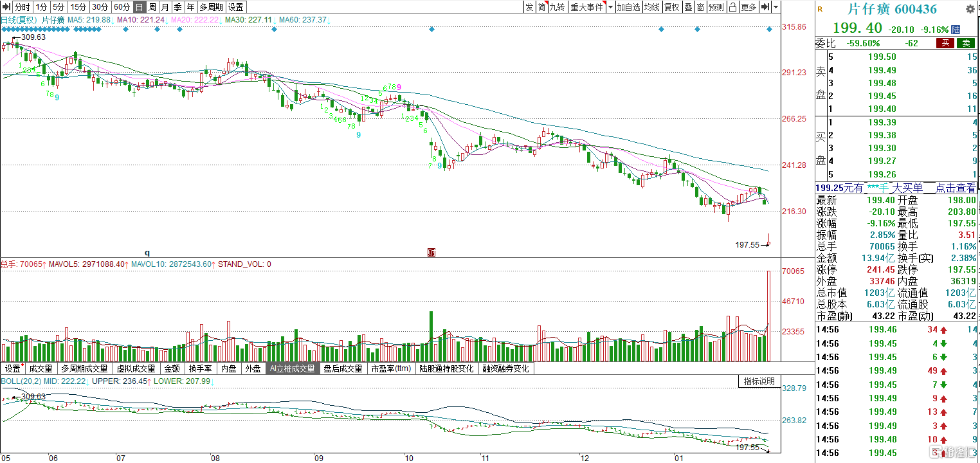Toggle 均线 moving averages

click(x=652, y=7)
